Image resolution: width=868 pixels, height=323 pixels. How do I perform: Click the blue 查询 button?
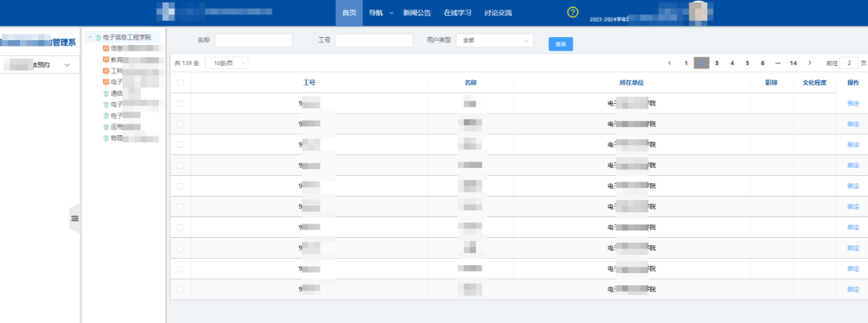click(x=561, y=44)
